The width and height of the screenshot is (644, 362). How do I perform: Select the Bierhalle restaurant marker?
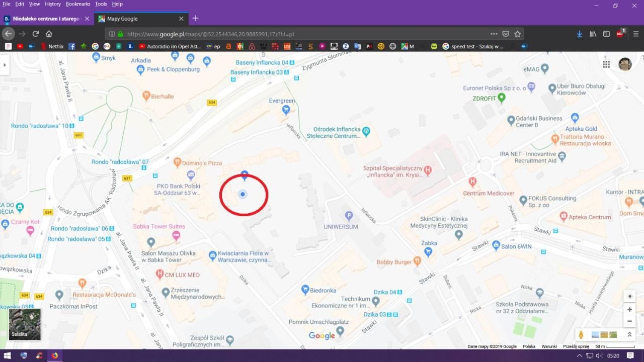[146, 95]
